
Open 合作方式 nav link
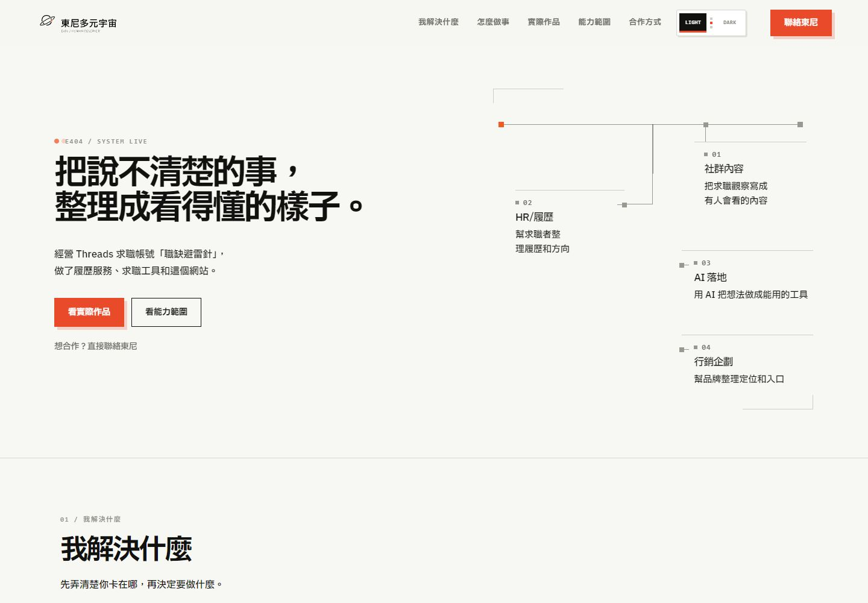645,22
